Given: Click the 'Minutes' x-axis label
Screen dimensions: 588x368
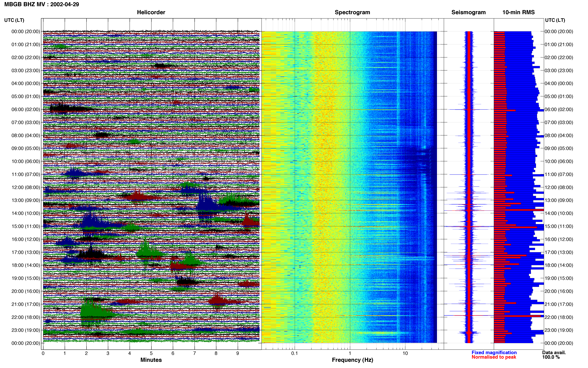Looking at the screenshot, I should point(151,360).
